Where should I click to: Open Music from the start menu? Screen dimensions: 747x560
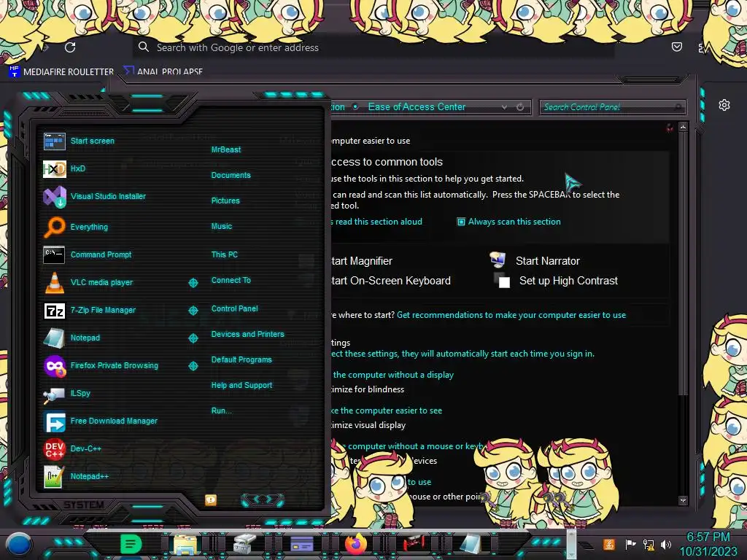coord(222,226)
